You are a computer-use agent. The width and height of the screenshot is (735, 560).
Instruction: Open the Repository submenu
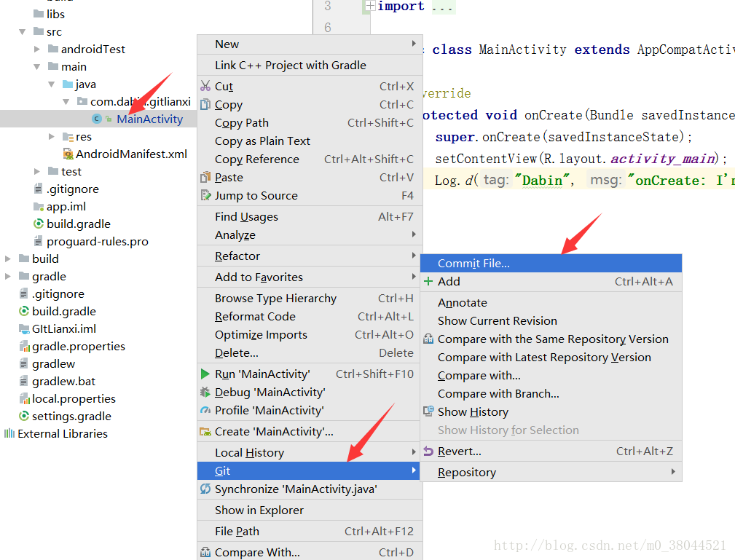point(551,472)
